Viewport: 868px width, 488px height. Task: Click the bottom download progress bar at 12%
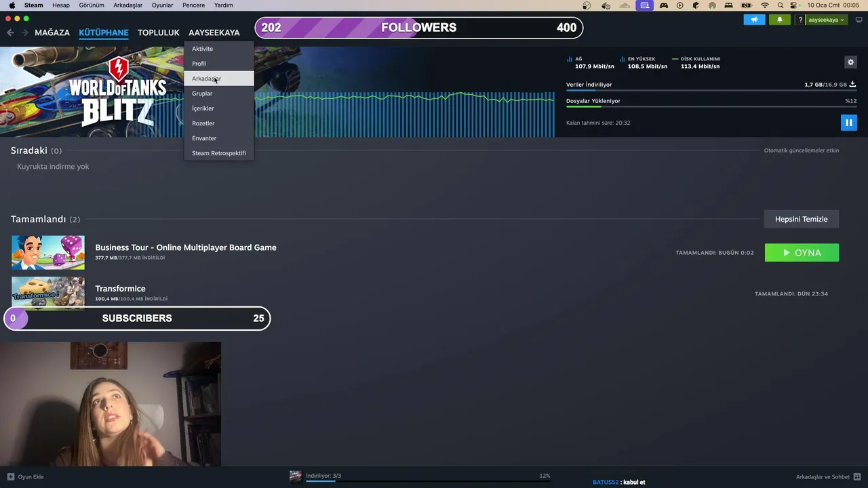tap(428, 481)
